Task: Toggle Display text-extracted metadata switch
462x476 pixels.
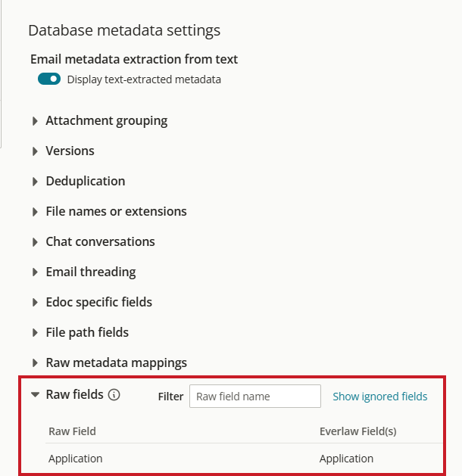Action: click(49, 79)
